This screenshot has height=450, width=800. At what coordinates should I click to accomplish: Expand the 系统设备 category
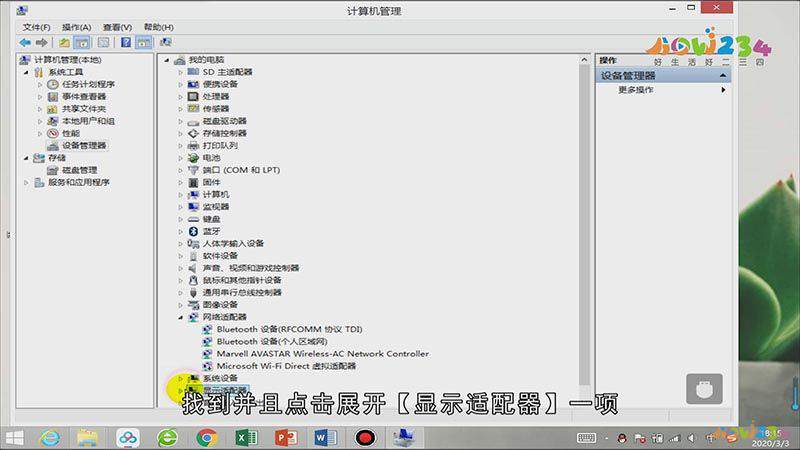coord(181,379)
